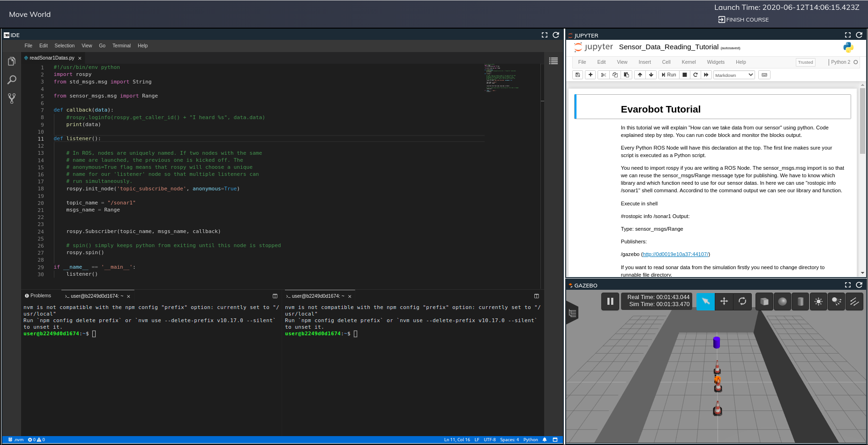868x445 pixels.
Task: Paste cells below in Jupyter toolbar
Action: coord(626,75)
